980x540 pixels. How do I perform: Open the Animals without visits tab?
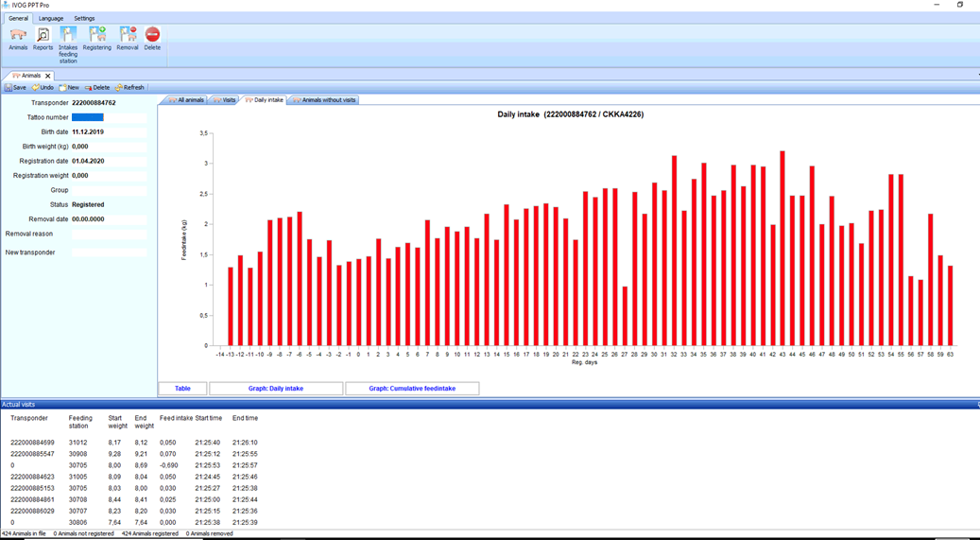(324, 100)
